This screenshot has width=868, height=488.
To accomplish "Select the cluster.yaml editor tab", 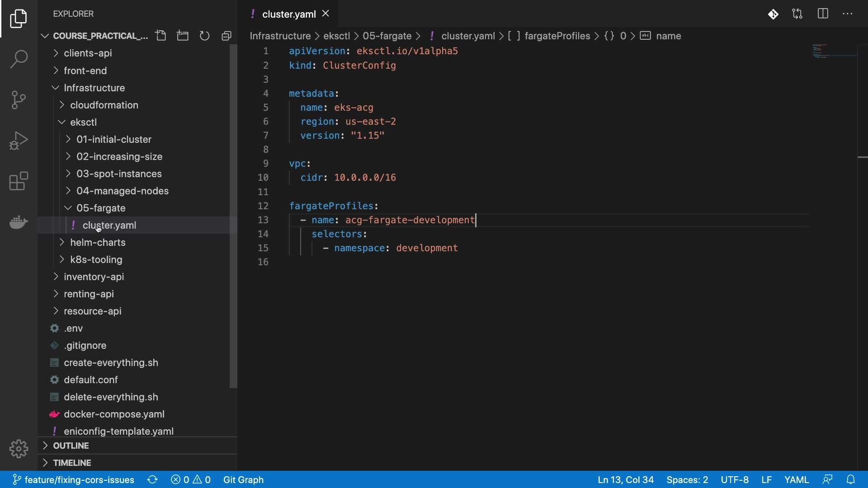I will [x=288, y=14].
